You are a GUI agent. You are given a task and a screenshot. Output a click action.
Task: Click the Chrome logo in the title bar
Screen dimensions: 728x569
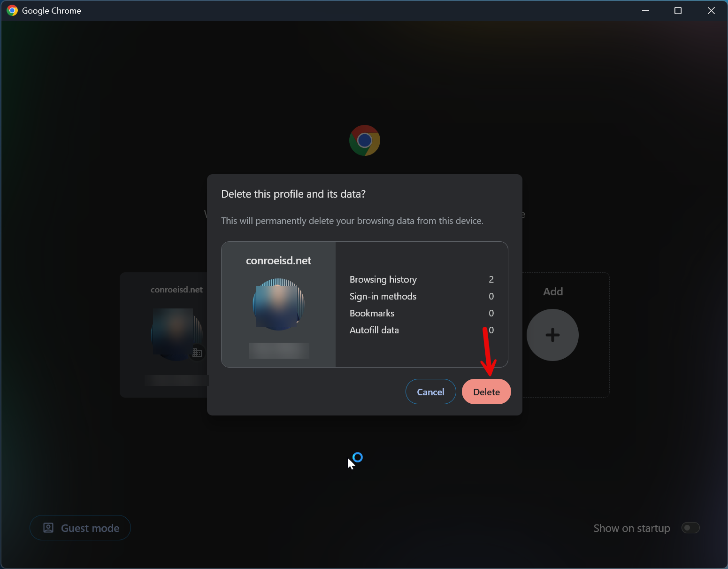(12, 10)
